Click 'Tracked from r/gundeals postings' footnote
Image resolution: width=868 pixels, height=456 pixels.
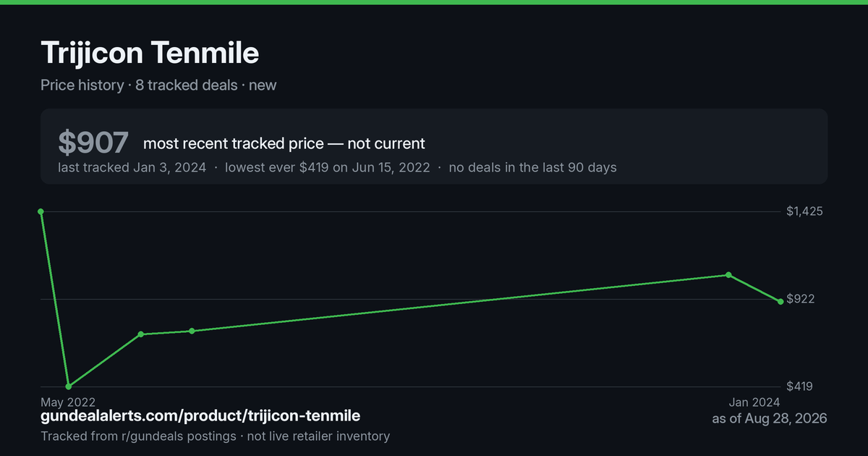pyautogui.click(x=138, y=436)
